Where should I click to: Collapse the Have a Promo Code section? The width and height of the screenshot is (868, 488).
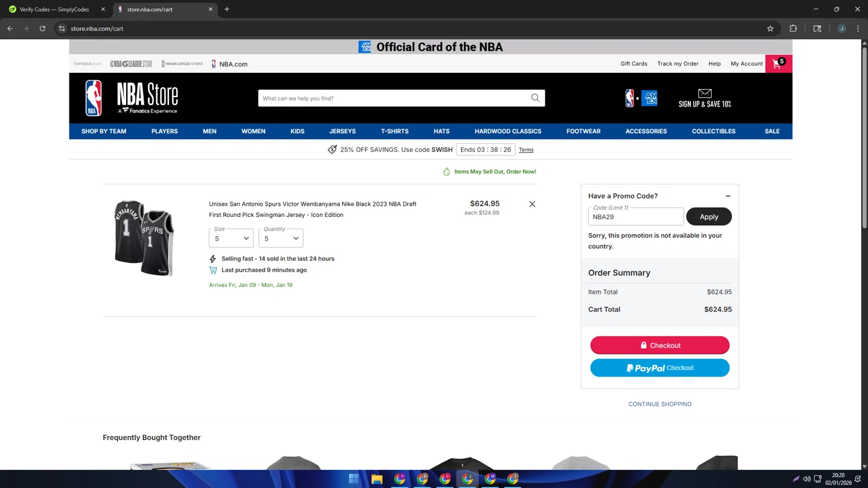click(728, 196)
